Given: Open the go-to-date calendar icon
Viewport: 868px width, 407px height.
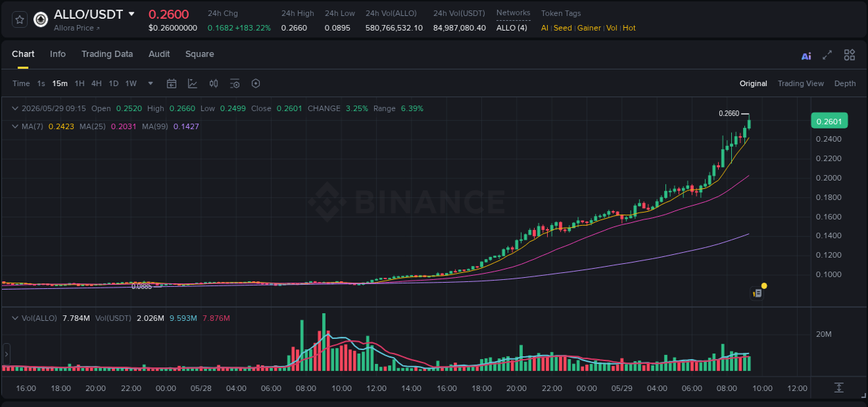Looking at the screenshot, I should [x=172, y=83].
